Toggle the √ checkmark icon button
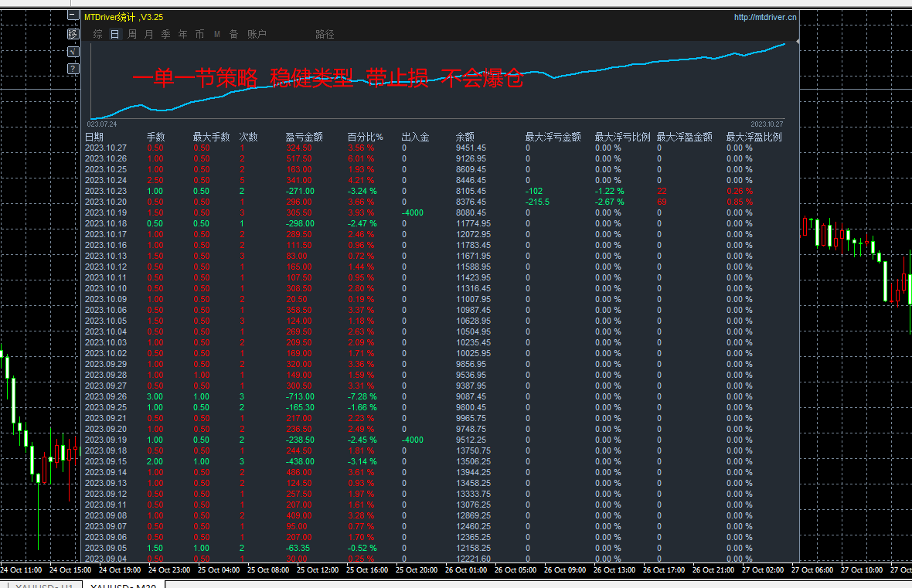The height and width of the screenshot is (588, 912). (x=73, y=51)
